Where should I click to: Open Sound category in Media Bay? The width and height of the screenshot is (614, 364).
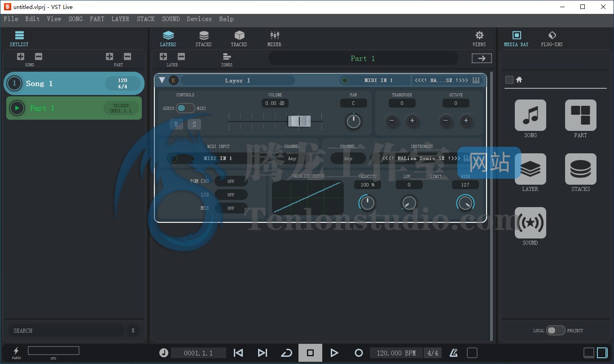[531, 223]
